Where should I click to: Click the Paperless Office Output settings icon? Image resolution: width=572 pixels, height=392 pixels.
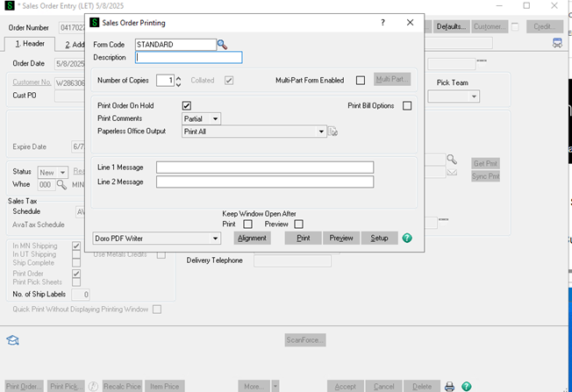point(333,132)
